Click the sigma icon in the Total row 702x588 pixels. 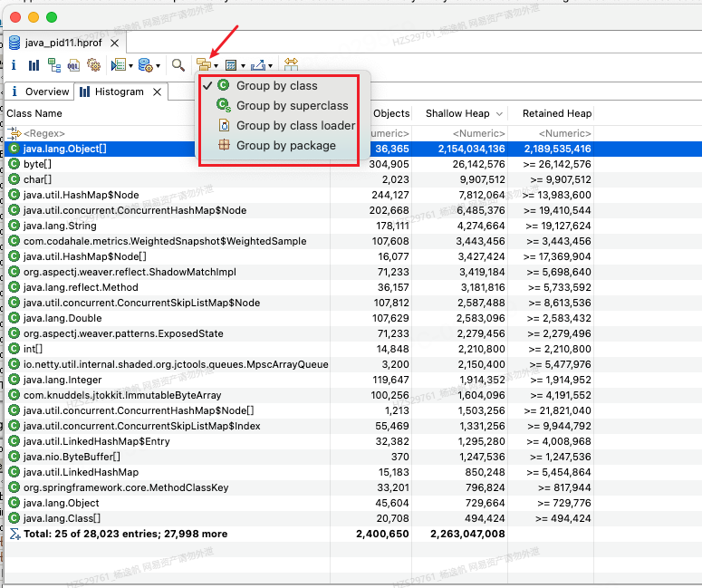tap(14, 534)
